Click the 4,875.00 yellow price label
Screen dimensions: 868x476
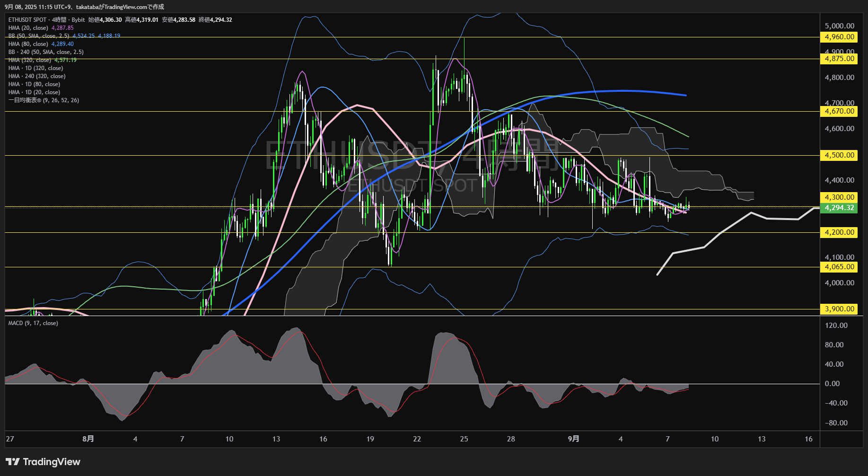(x=840, y=59)
